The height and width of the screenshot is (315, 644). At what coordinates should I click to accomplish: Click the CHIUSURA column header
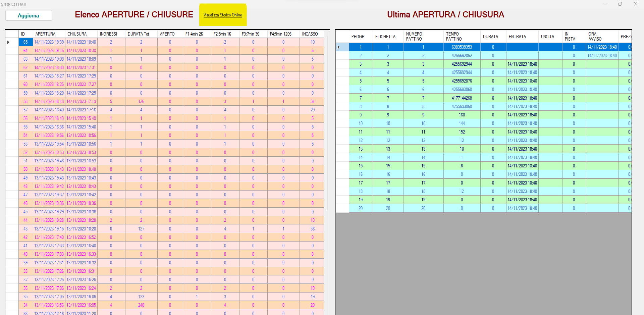[x=77, y=34]
